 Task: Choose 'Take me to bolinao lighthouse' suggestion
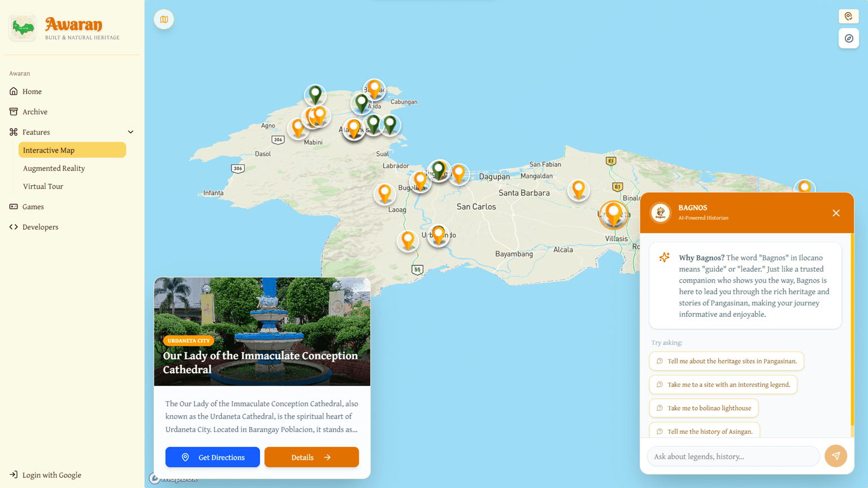(704, 408)
